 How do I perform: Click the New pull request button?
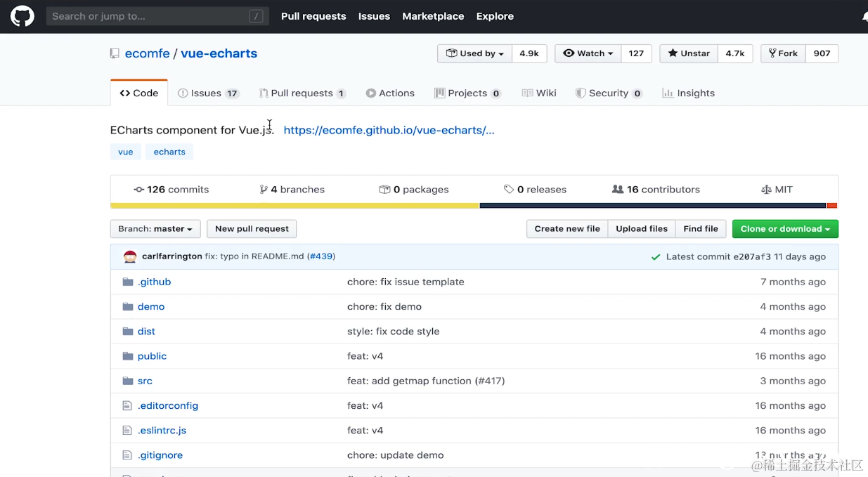[x=252, y=229]
